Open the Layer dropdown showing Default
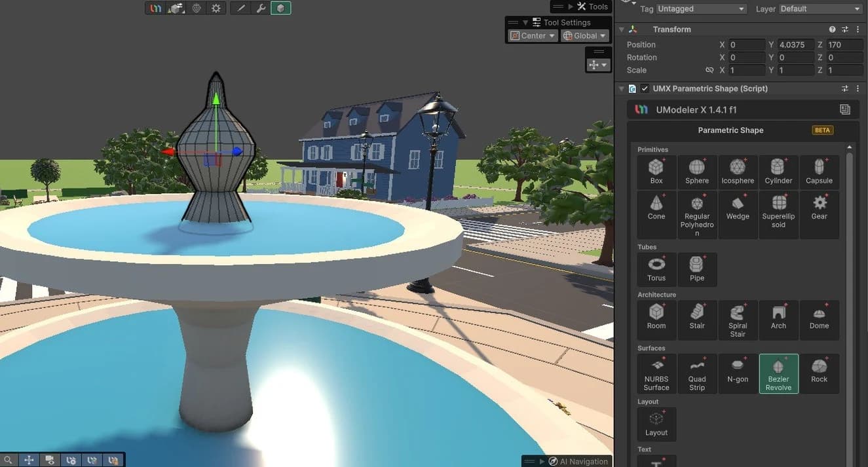 (x=820, y=9)
